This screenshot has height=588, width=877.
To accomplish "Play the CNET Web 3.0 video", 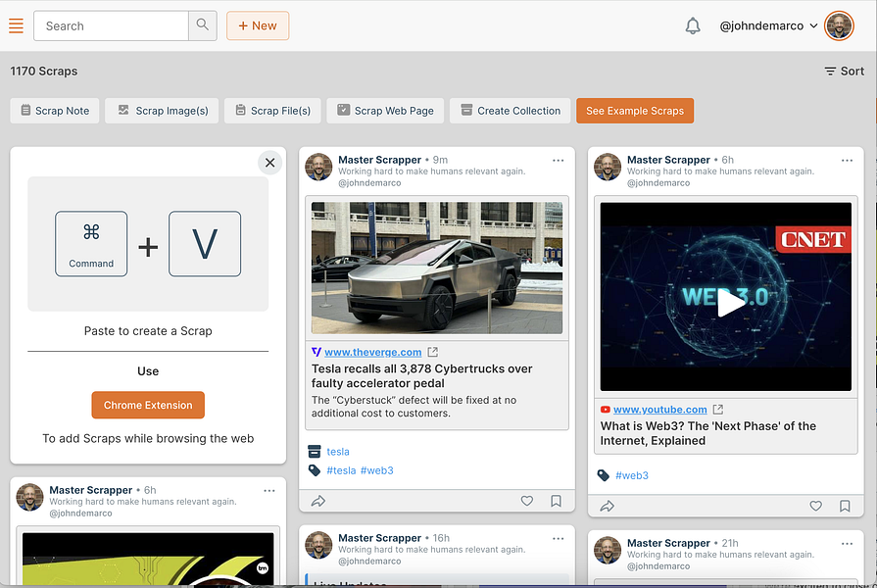I will pyautogui.click(x=730, y=304).
